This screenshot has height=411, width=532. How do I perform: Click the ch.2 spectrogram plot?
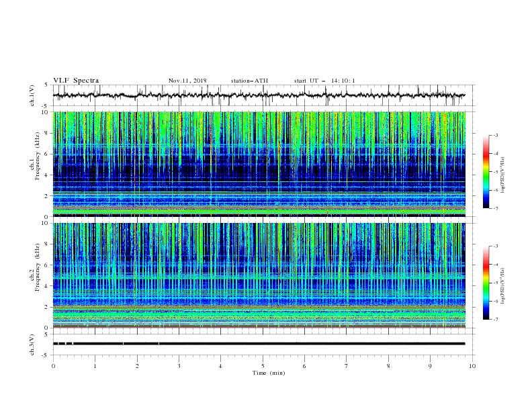[259, 275]
